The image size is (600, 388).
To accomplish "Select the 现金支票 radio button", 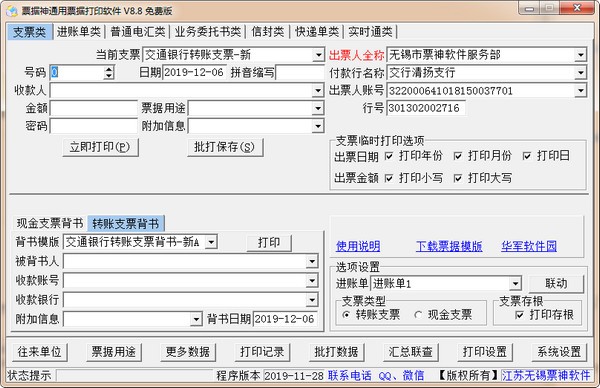I will click(x=418, y=315).
